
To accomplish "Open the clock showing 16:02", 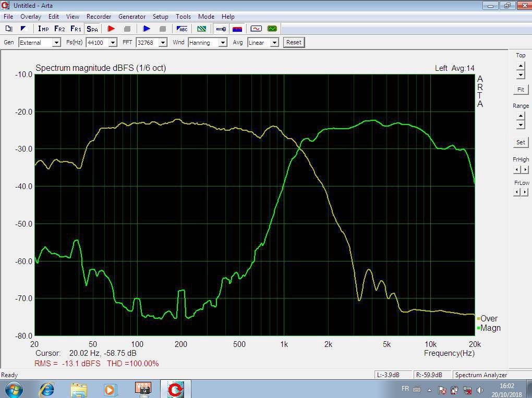I will (507, 390).
